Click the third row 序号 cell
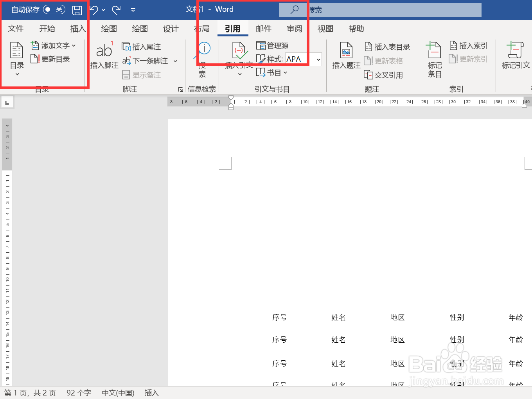 [x=280, y=363]
